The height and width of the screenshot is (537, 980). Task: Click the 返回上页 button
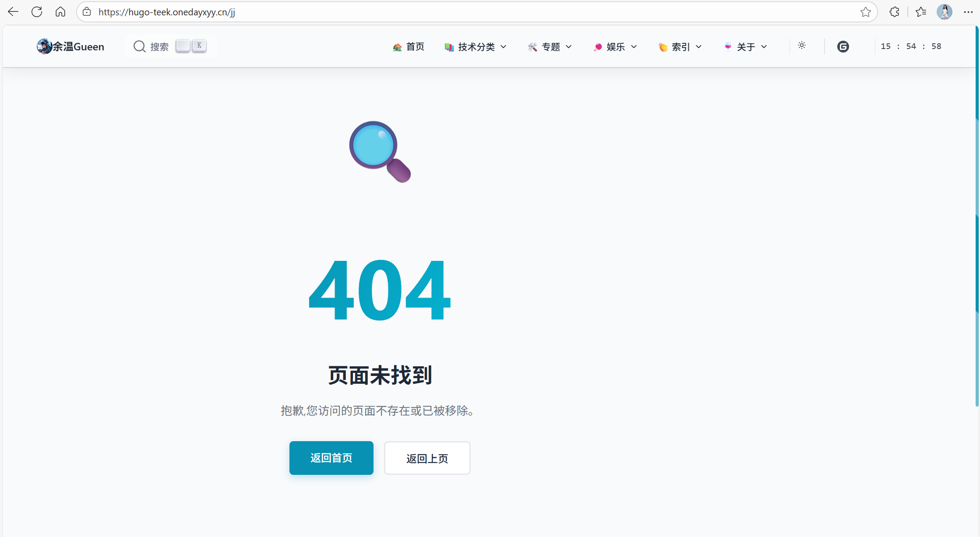(x=427, y=458)
